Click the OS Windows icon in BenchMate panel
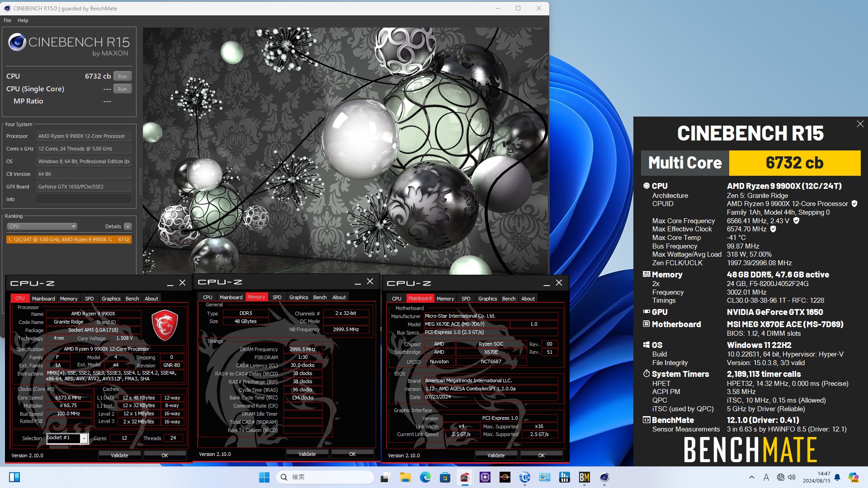The width and height of the screenshot is (868, 488). point(646,345)
